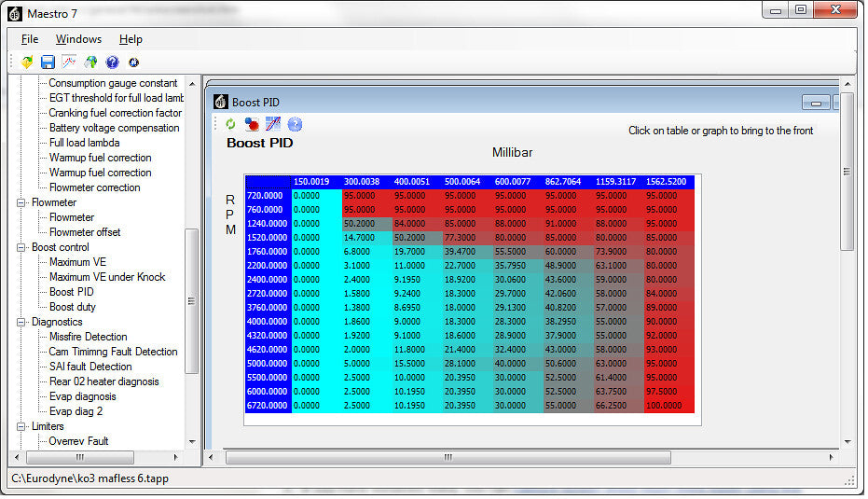Screen dimensions: 868x499
Task: Select Boost duty in the tree
Action: click(x=73, y=307)
